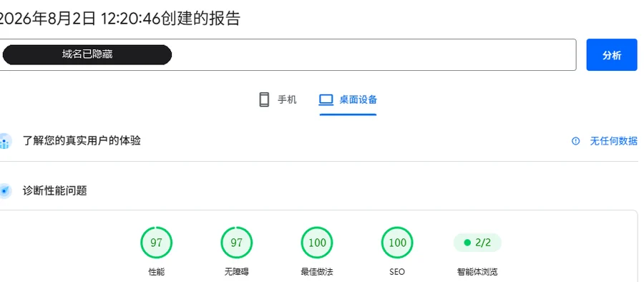Open the 无障碍 score gauge 97

[237, 243]
